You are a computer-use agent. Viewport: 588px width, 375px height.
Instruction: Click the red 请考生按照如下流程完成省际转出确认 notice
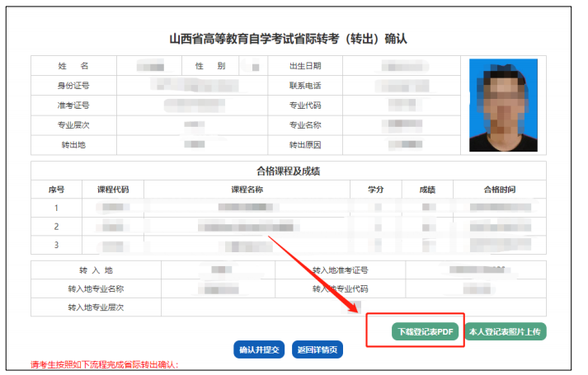[x=105, y=365]
